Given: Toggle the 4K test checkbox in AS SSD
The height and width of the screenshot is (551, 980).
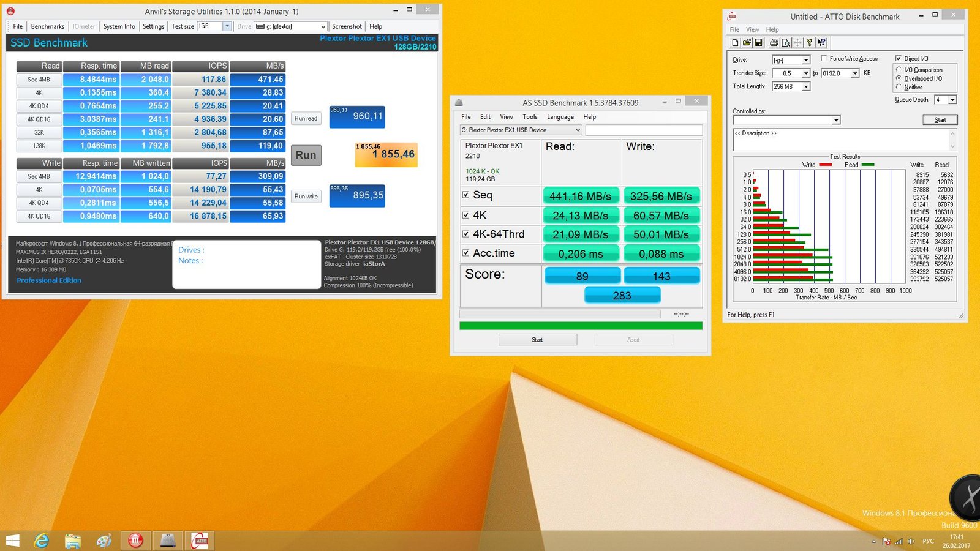Looking at the screenshot, I should (466, 215).
